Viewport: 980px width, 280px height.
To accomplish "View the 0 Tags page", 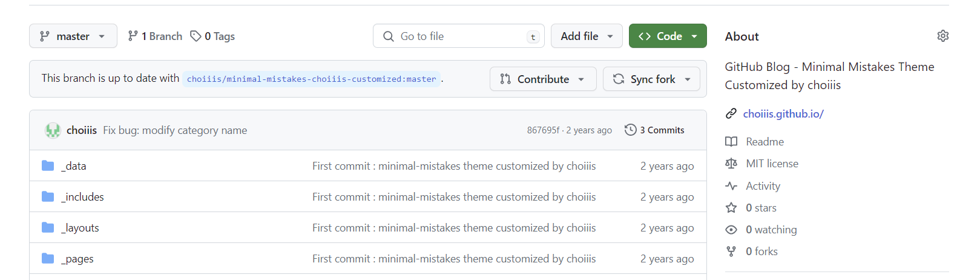I will click(212, 36).
